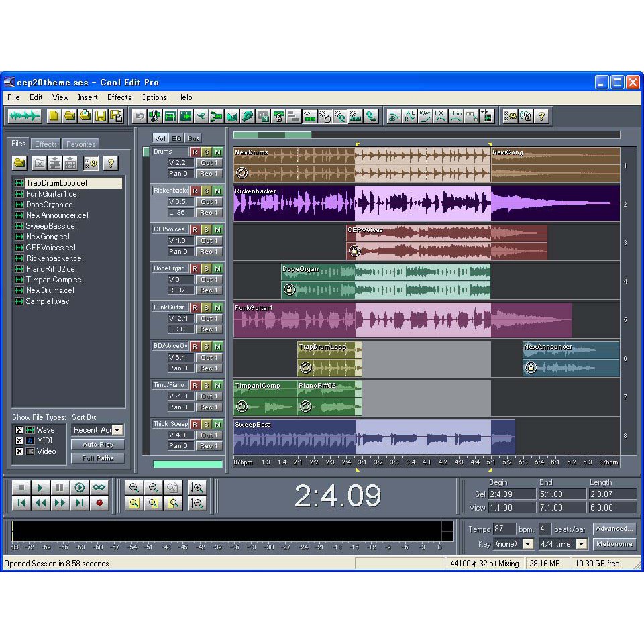Click the Play Looped infinity button
Screen dimensions: 644x644
coord(99,488)
